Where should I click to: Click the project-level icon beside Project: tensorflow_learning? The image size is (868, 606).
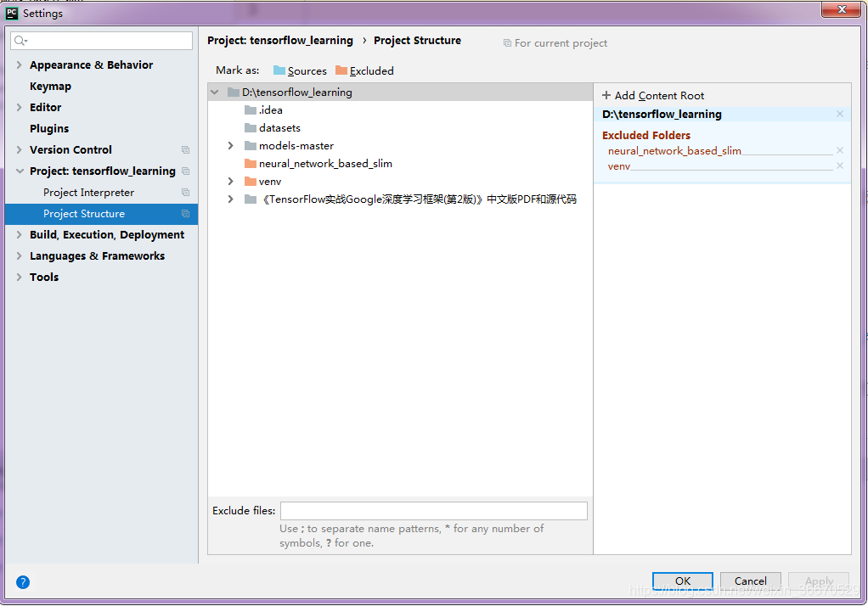tap(185, 171)
